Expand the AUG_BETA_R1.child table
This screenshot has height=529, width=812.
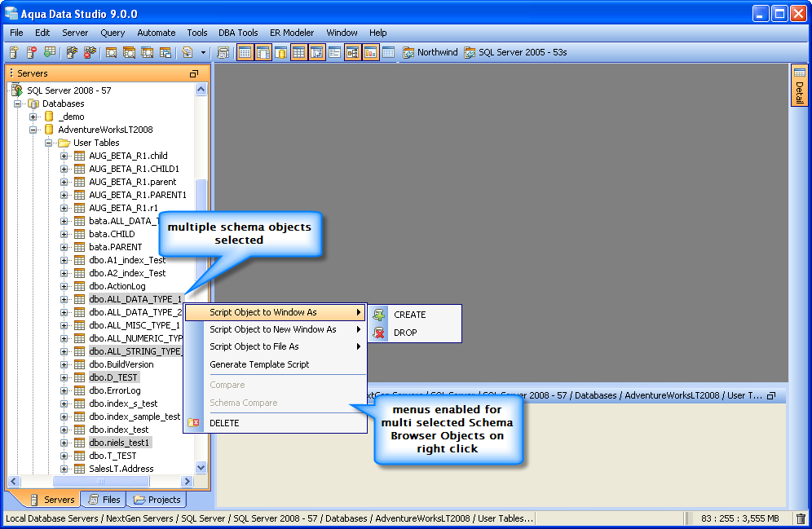64,156
